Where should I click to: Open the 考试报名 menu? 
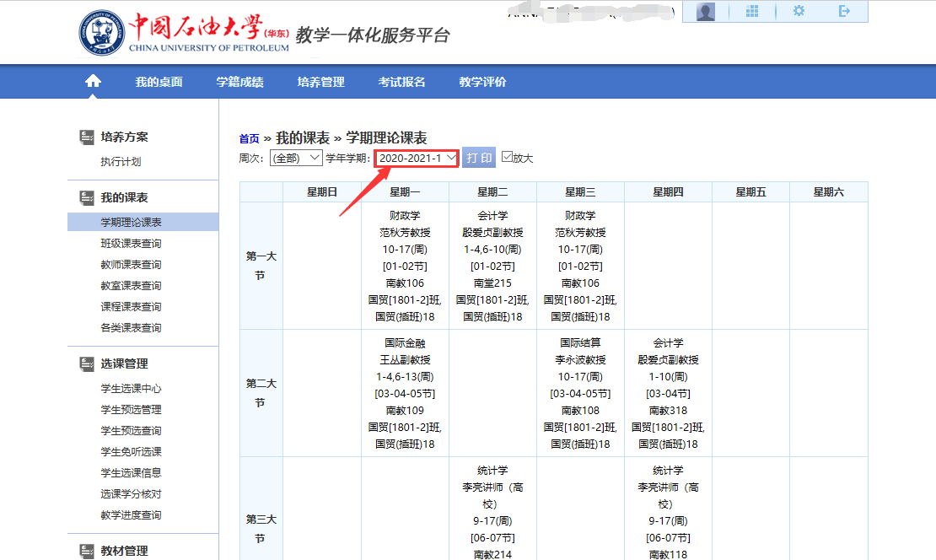(401, 82)
